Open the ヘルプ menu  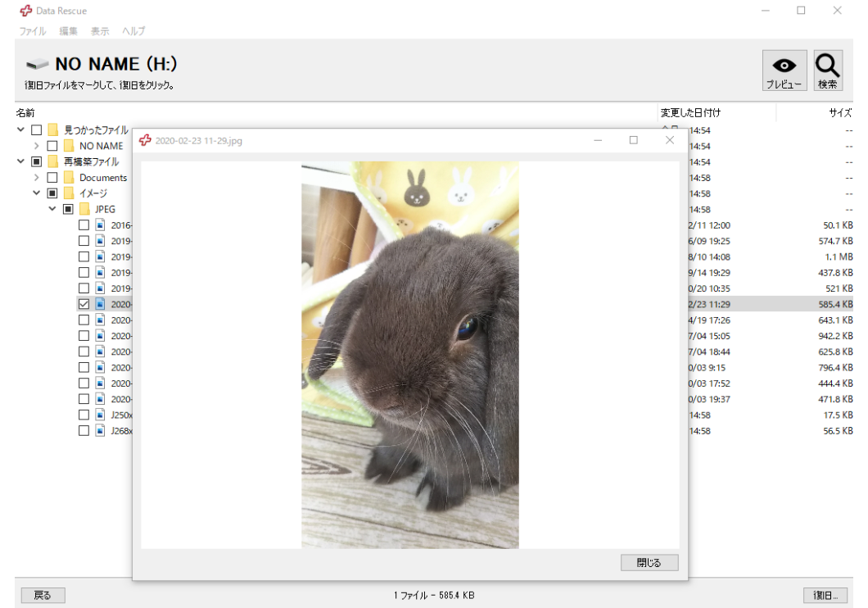pyautogui.click(x=133, y=31)
